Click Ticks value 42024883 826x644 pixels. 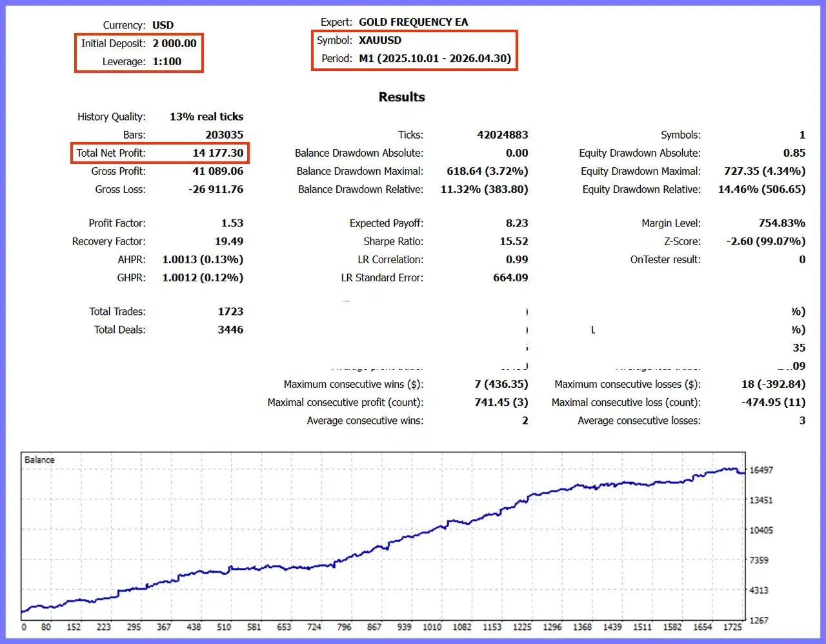click(x=503, y=135)
